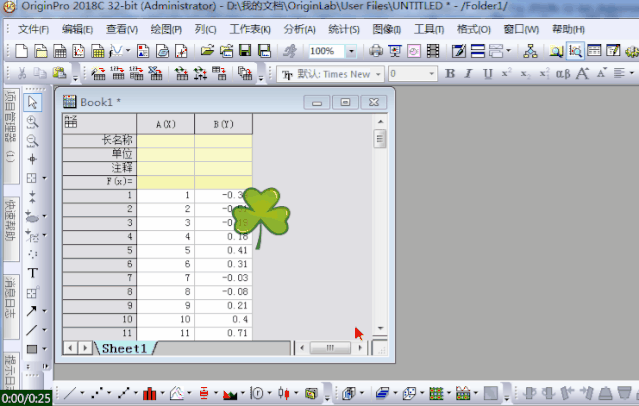Insert Greek symbols with αβ button

(x=563, y=74)
